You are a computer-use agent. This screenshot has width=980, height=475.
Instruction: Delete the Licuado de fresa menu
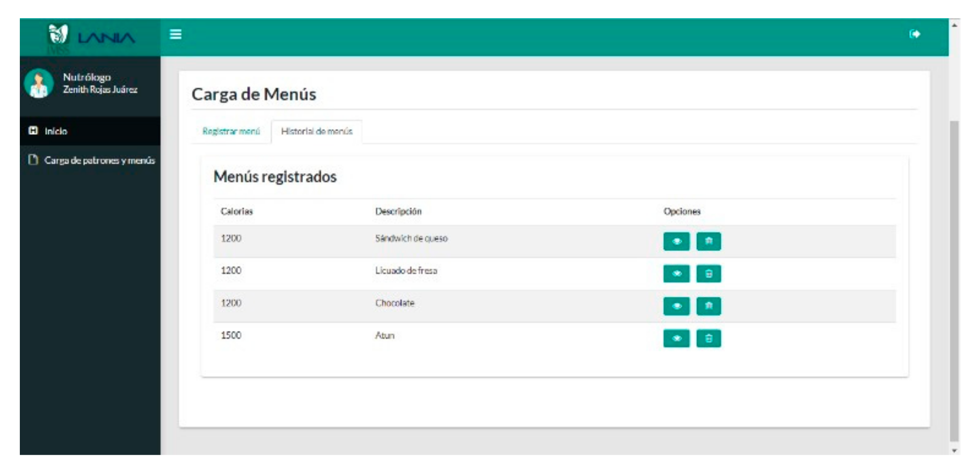pyautogui.click(x=708, y=274)
